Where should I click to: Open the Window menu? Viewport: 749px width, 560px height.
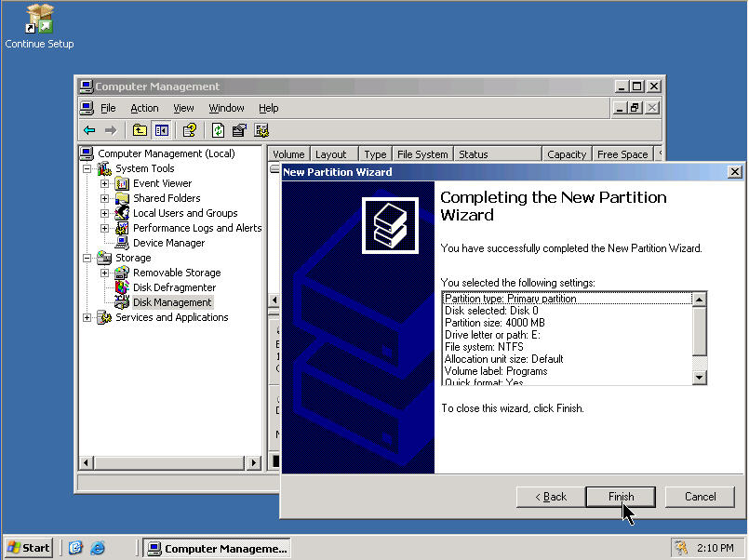[226, 108]
